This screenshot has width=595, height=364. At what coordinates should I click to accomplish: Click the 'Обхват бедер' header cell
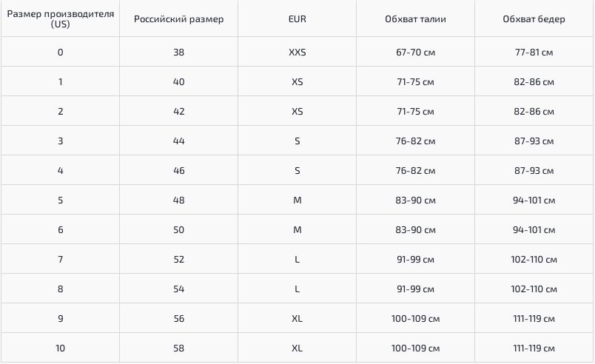click(x=534, y=19)
